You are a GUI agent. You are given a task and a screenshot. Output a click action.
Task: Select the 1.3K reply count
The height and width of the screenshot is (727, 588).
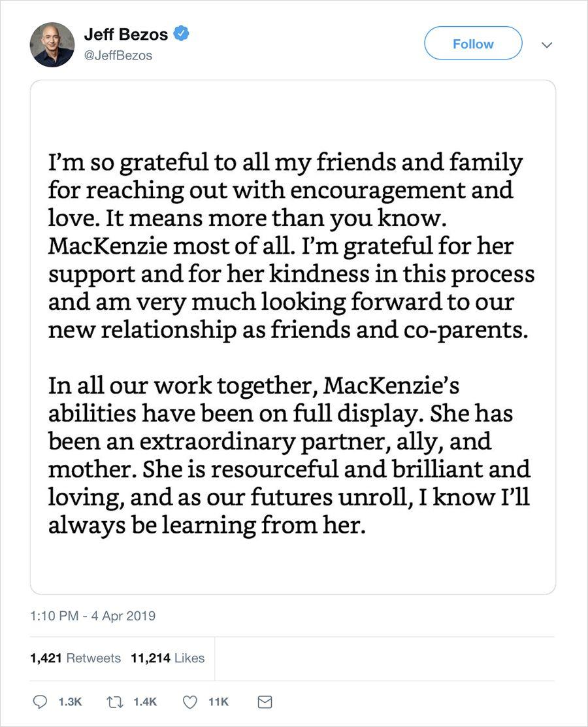click(x=70, y=702)
